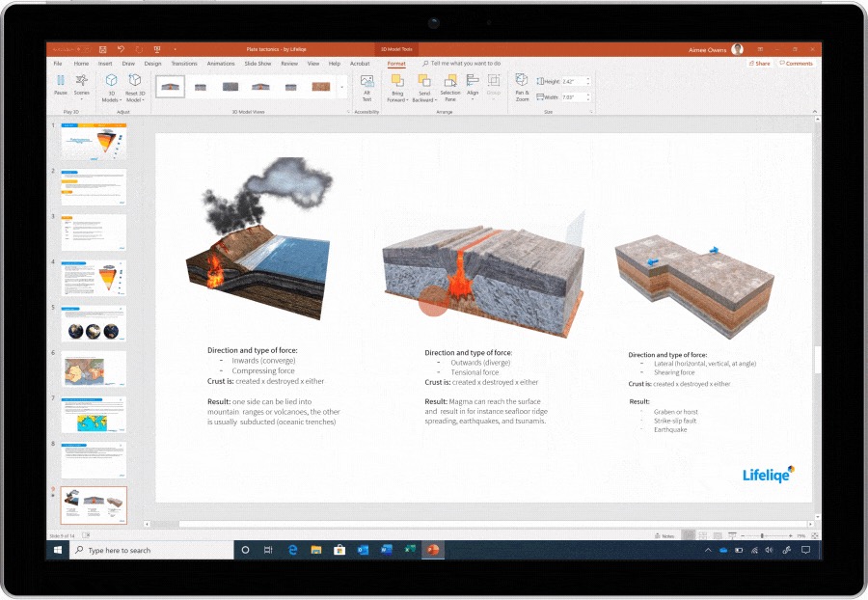Open the Slide Show tab
The image size is (868, 600).
click(x=258, y=64)
